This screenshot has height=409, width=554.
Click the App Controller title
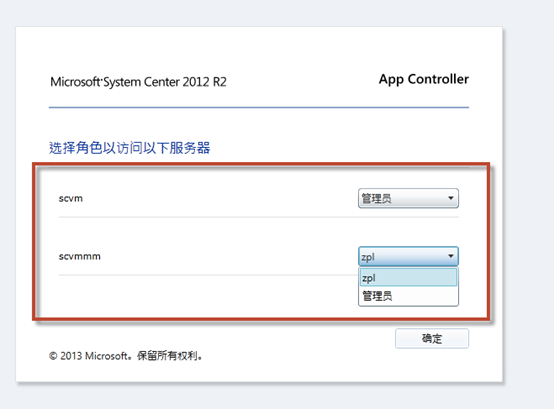pos(424,79)
